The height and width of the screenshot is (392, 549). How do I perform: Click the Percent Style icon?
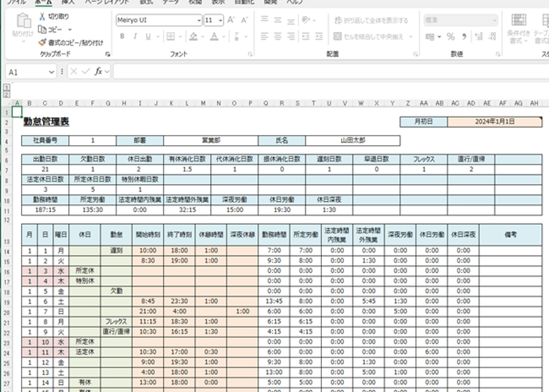click(451, 37)
